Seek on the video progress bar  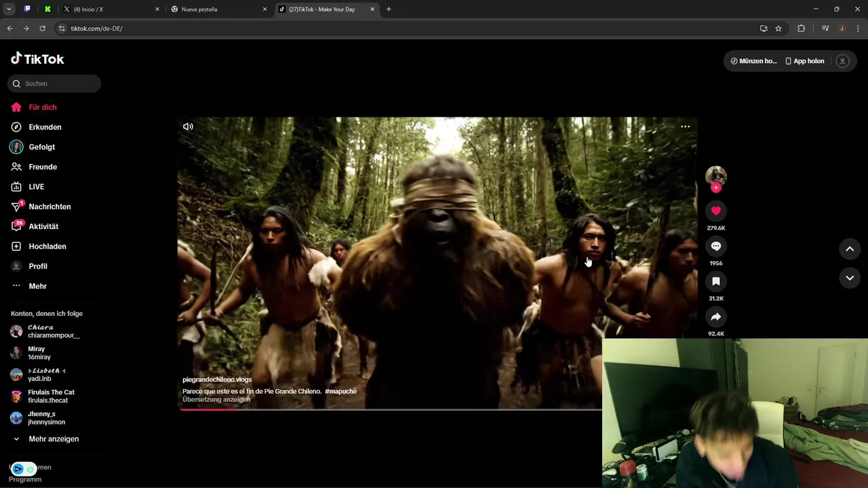pos(390,409)
